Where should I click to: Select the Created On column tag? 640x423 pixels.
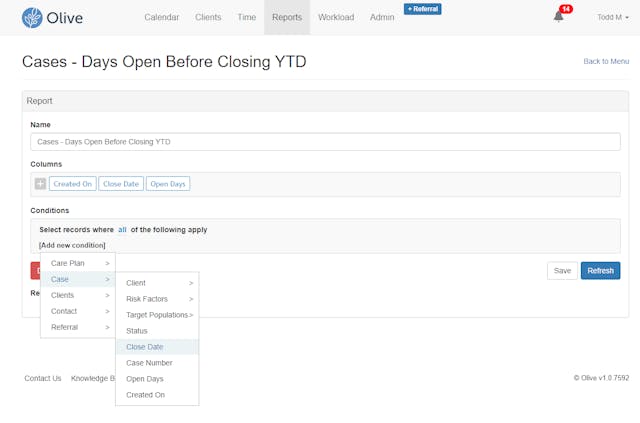click(73, 184)
